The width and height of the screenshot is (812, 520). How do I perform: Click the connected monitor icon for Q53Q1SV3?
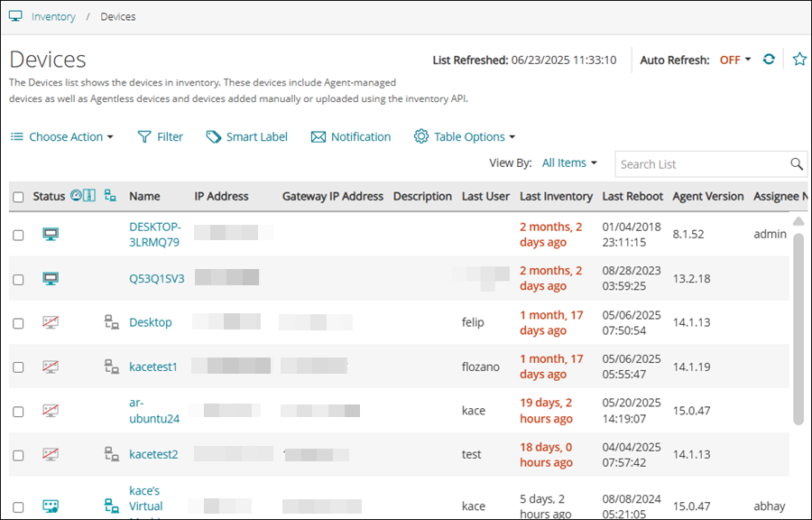coord(51,279)
